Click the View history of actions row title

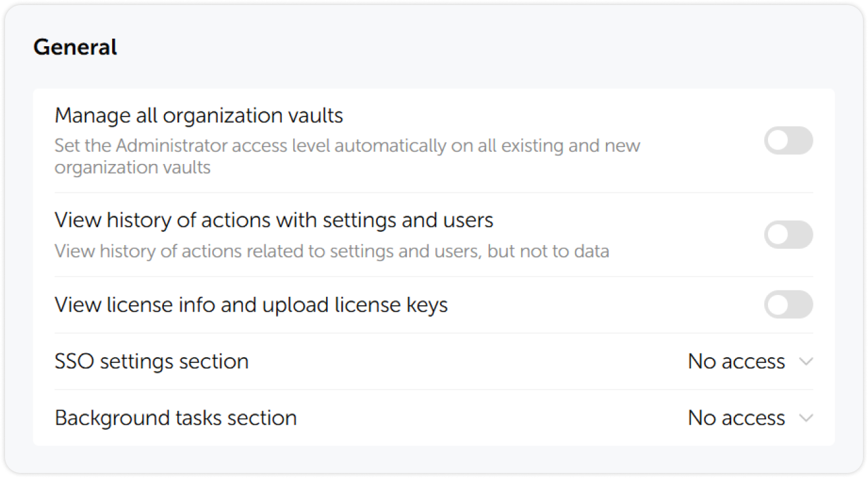click(x=275, y=220)
